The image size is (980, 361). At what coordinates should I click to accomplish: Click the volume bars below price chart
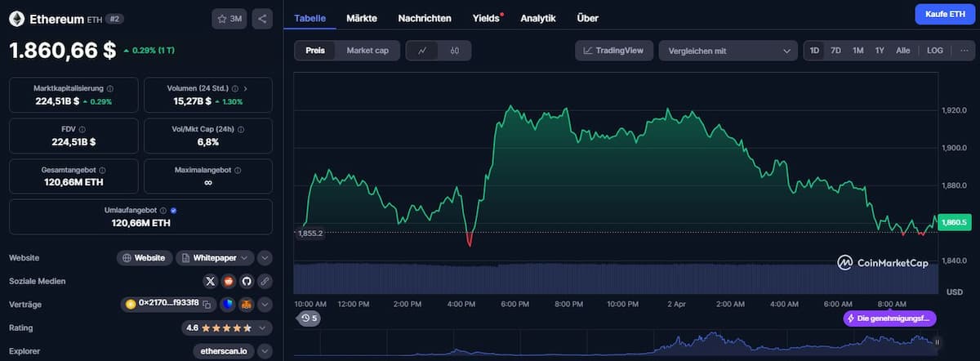click(x=616, y=278)
